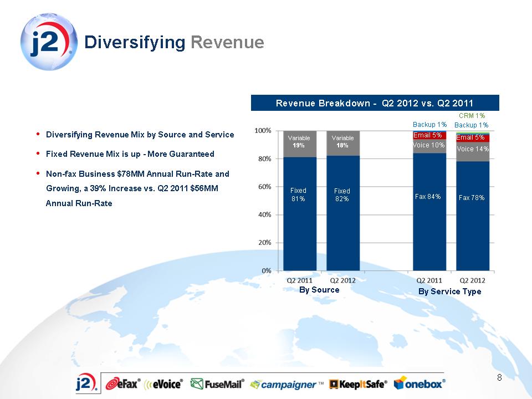Select the "Voice 14%" bar segment
The height and width of the screenshot is (399, 532).
[473, 152]
